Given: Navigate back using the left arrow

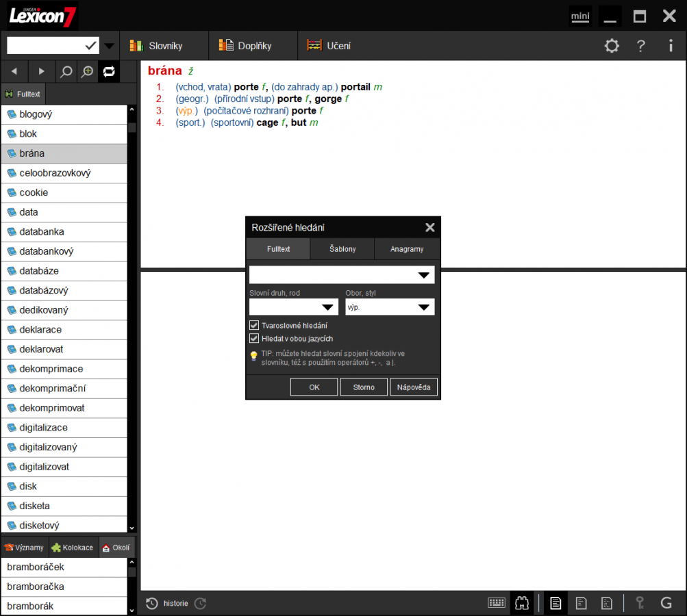Looking at the screenshot, I should coord(14,71).
